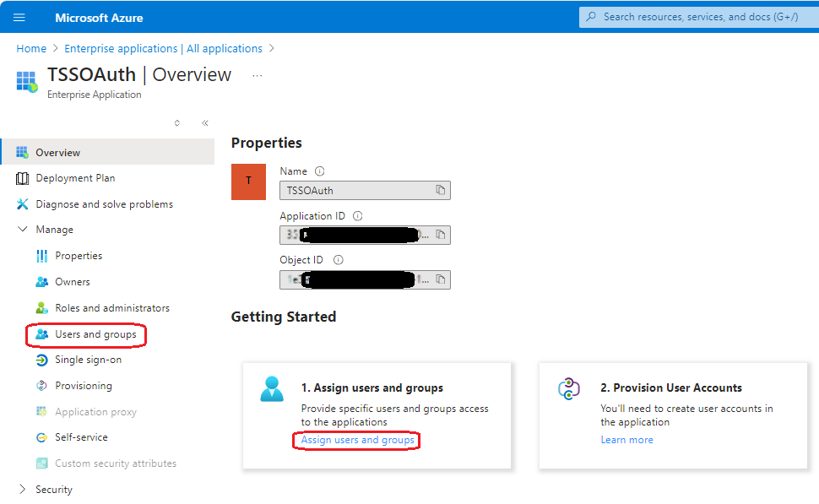
Task: Click the "2. Provision User Accounts" card title
Action: click(x=671, y=387)
